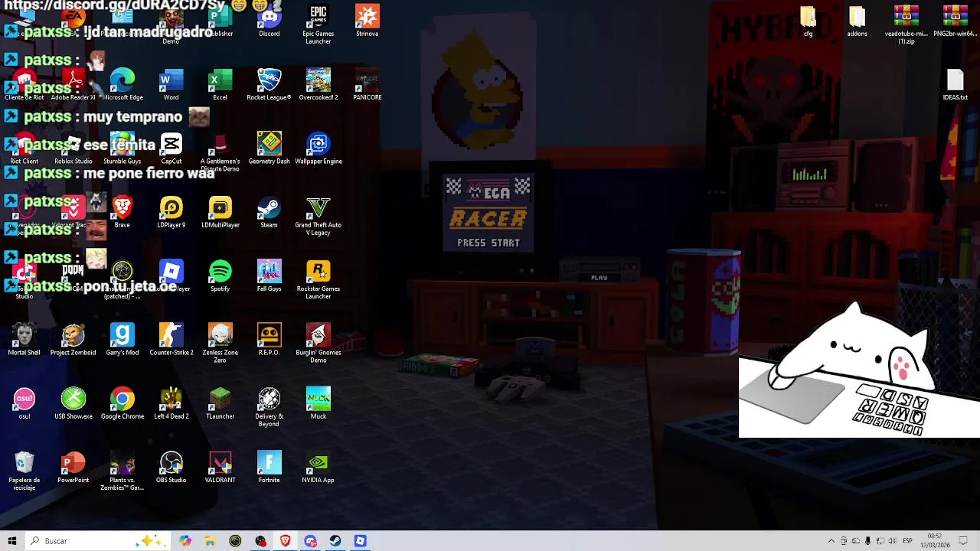The image size is (980, 551).
Task: Select the Overcooked! 2 icon
Action: tap(318, 85)
